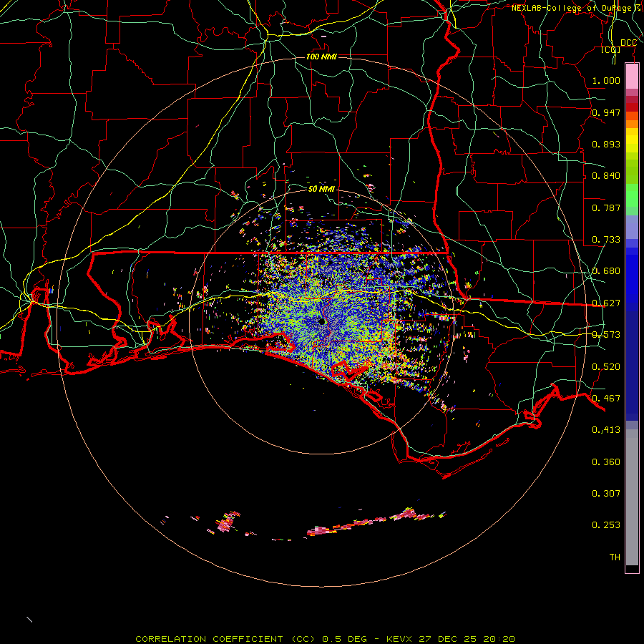Click the 0.893 color scale label

click(606, 144)
